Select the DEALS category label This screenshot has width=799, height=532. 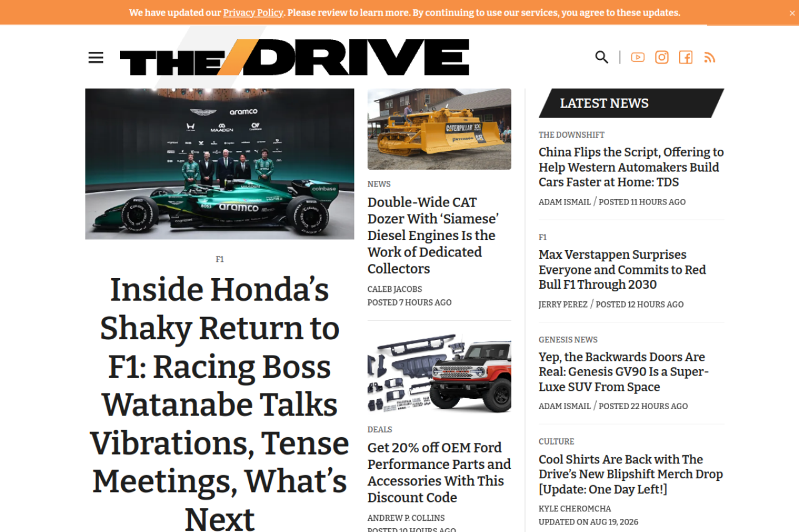380,429
